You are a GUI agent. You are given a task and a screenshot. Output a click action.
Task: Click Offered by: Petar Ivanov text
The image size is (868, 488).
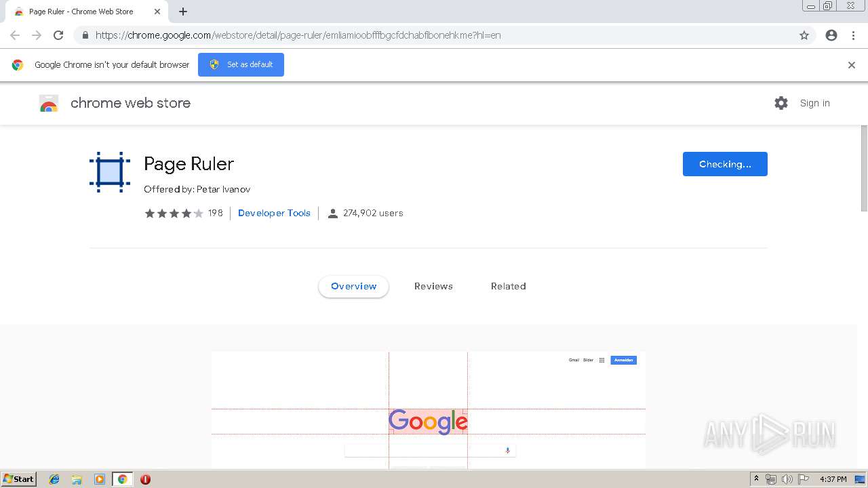[197, 189]
